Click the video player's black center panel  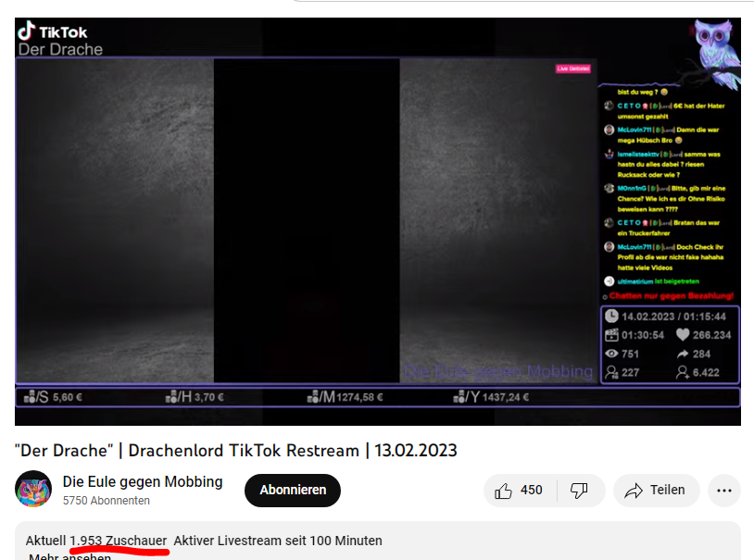(x=307, y=220)
